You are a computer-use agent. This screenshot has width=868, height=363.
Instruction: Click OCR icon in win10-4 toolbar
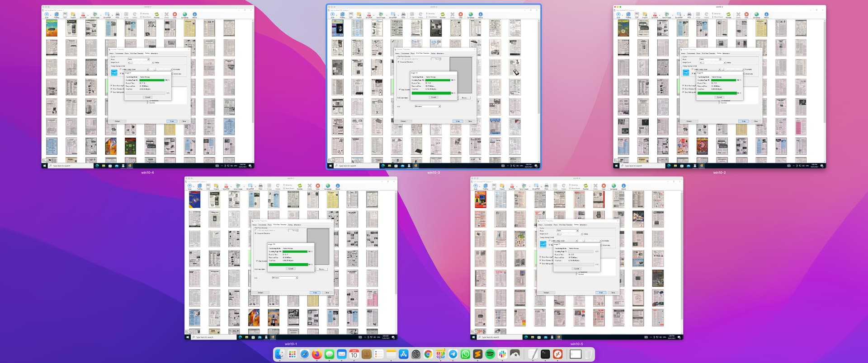(x=65, y=14)
